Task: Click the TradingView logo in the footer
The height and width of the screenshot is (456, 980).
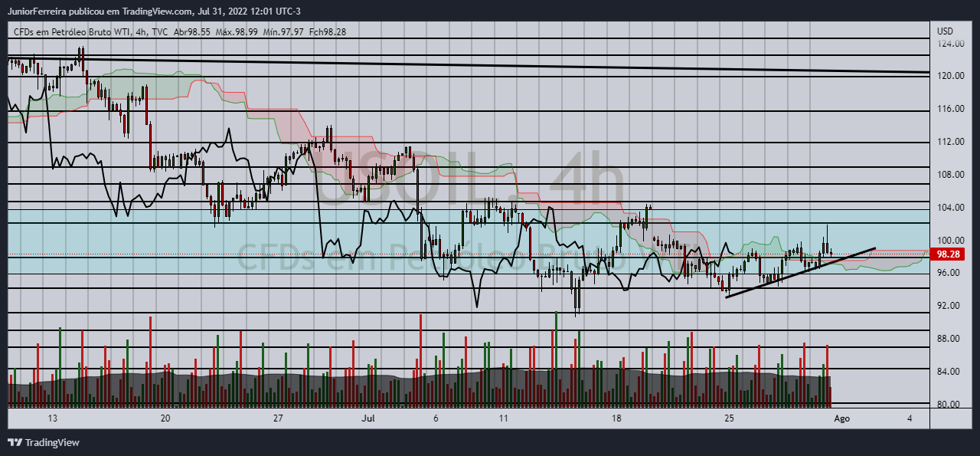Action: pyautogui.click(x=43, y=442)
